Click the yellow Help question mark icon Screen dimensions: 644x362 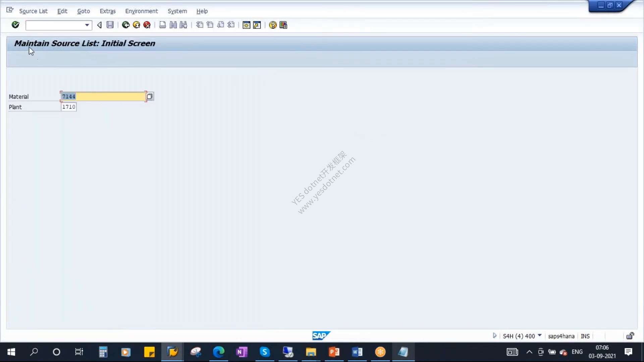click(273, 25)
